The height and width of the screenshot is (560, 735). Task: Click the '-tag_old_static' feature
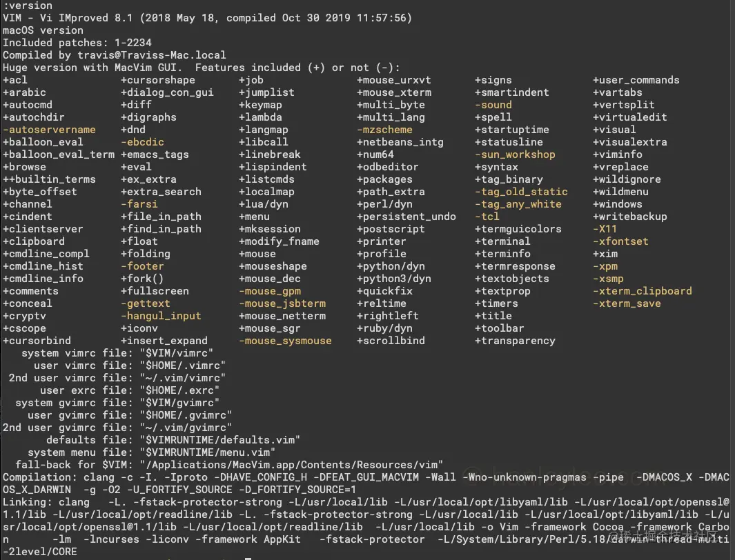[x=521, y=192]
